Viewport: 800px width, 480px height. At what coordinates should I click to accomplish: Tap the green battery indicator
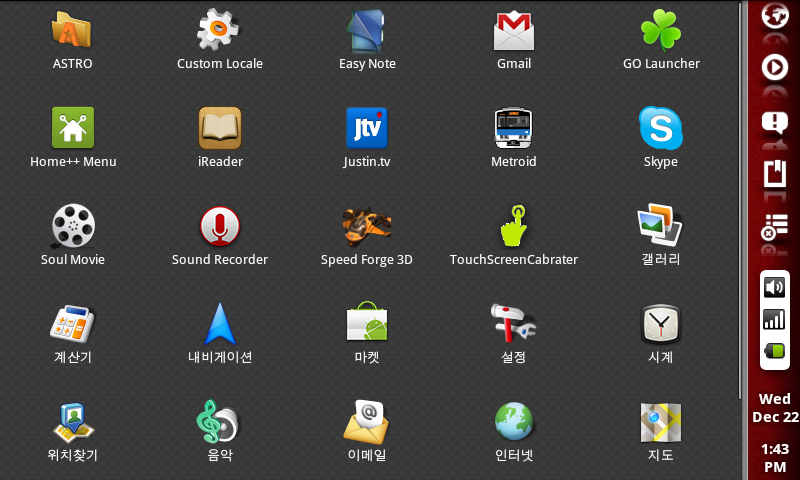774,351
